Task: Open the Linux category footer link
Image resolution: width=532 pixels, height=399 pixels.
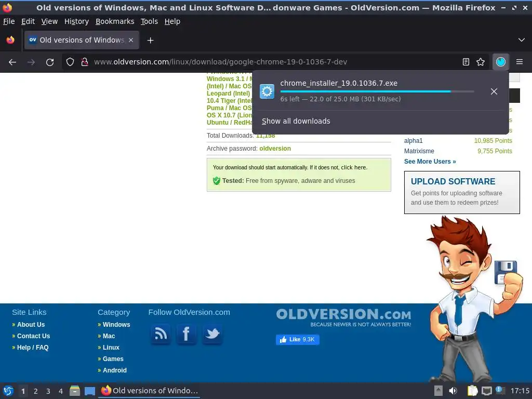Action: coord(111,348)
